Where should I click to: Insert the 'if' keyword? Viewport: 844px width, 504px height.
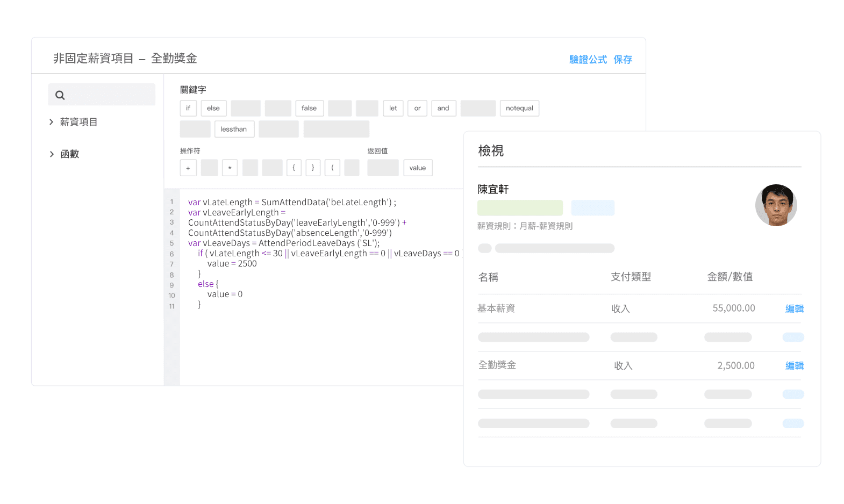tap(188, 108)
